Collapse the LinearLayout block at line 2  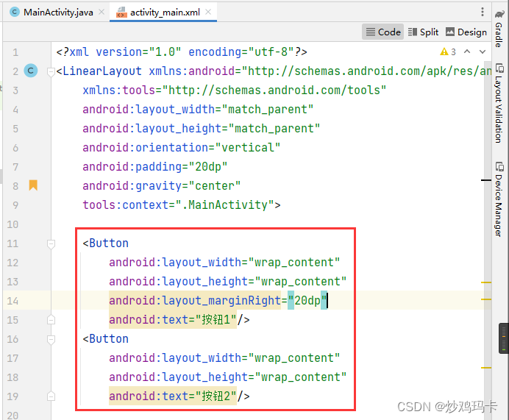[51, 72]
